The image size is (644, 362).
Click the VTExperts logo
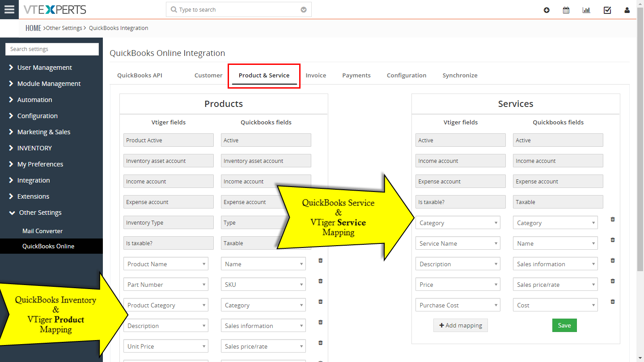[x=55, y=9]
